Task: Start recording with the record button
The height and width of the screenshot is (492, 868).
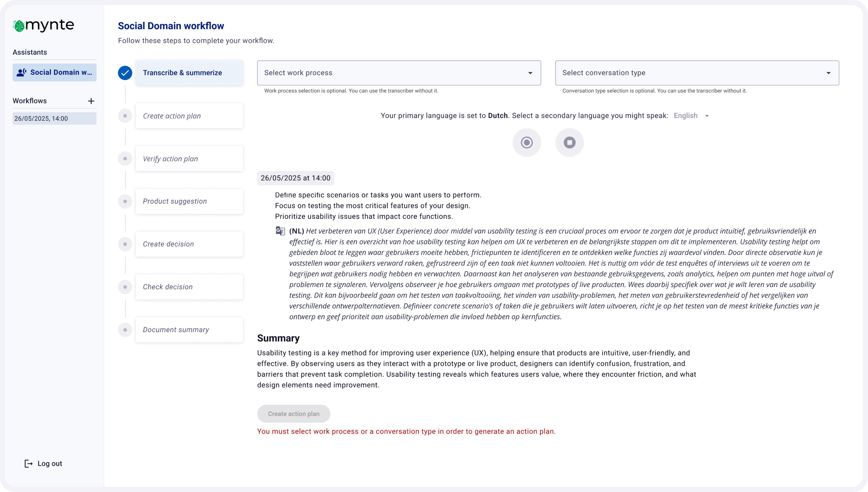Action: point(527,143)
